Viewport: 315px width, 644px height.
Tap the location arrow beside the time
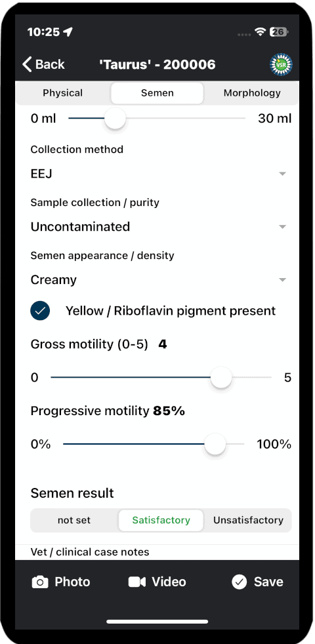click(x=68, y=32)
